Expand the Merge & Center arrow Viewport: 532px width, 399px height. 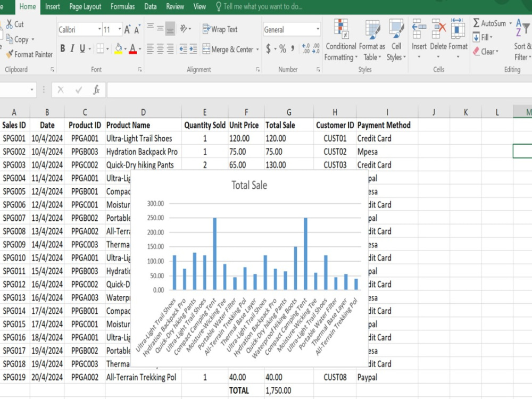257,49
